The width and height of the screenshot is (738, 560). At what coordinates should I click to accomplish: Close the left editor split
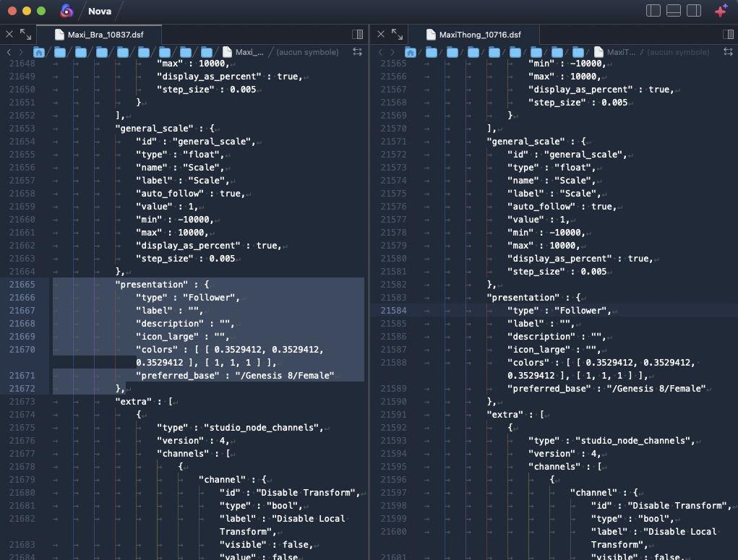coord(9,34)
